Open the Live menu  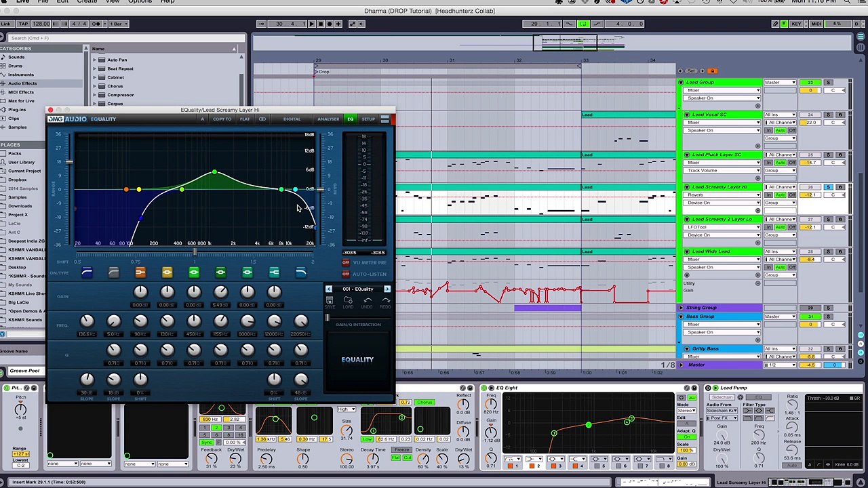tap(23, 2)
